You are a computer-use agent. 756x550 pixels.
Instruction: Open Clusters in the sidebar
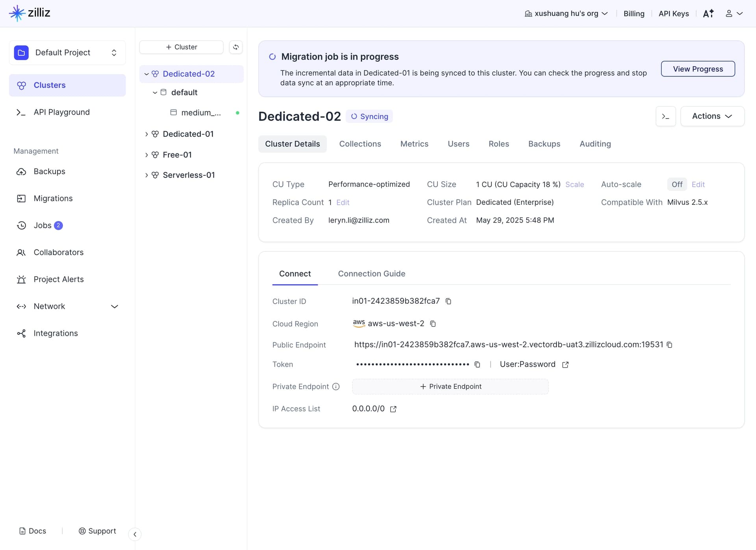click(x=67, y=85)
